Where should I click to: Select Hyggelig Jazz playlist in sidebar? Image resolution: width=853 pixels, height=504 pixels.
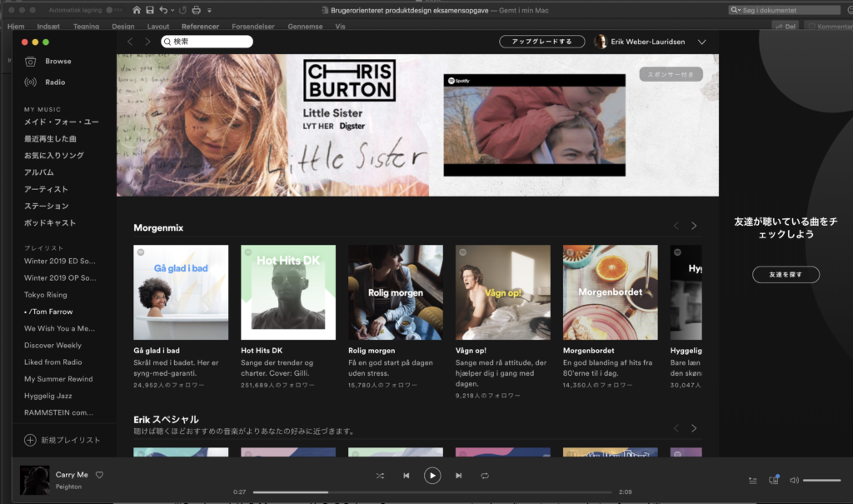click(47, 396)
